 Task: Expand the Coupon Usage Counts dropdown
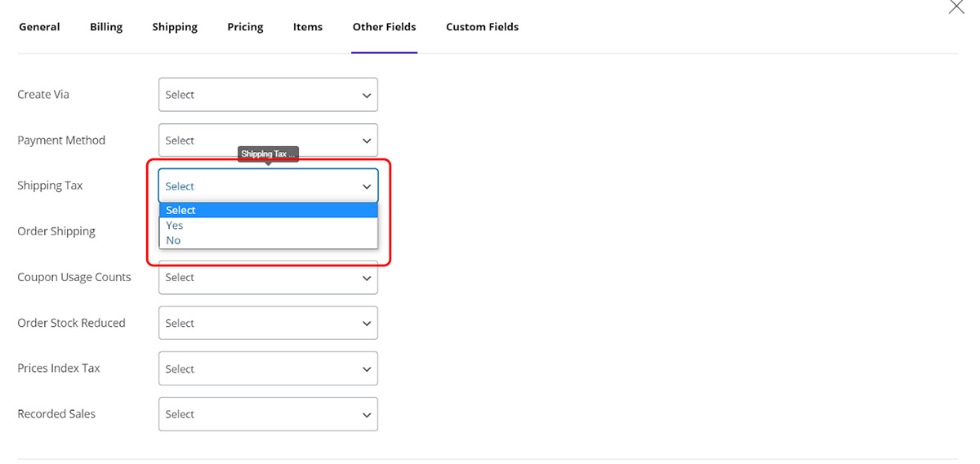pyautogui.click(x=268, y=279)
